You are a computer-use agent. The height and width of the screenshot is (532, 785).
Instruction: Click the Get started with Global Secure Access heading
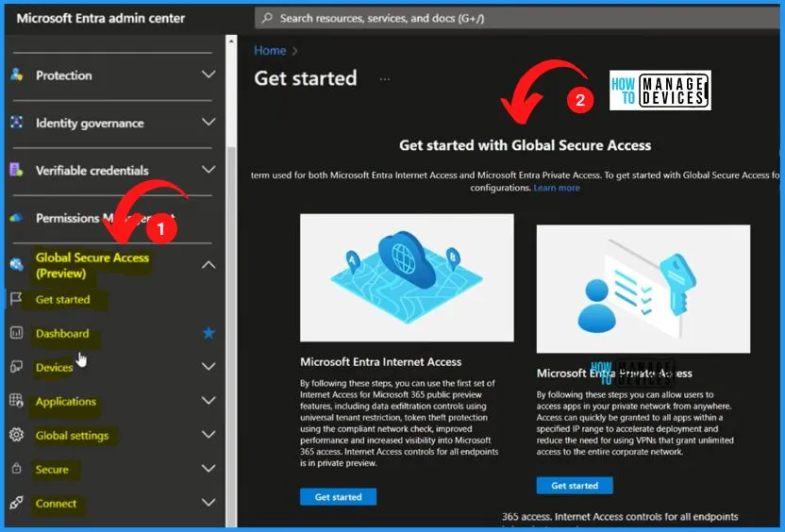[526, 145]
